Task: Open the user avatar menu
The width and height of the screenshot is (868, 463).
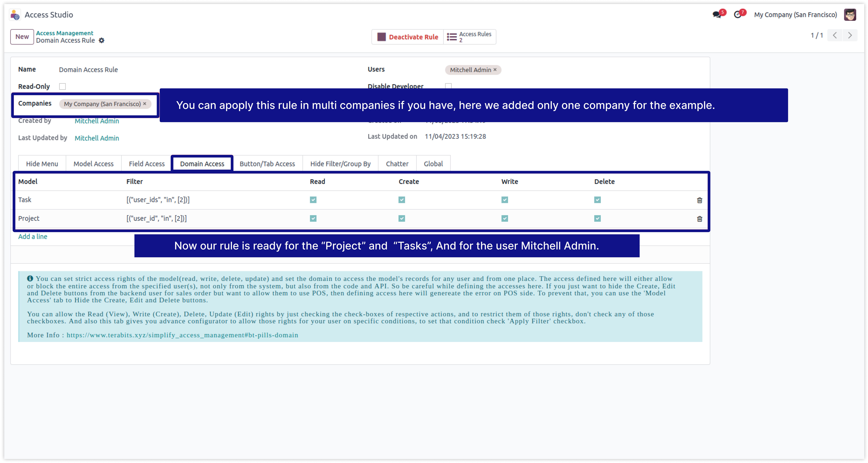Action: pos(850,15)
